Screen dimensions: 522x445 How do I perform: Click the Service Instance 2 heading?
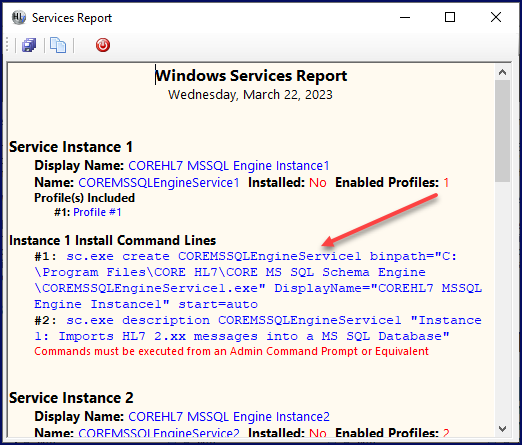tap(71, 398)
